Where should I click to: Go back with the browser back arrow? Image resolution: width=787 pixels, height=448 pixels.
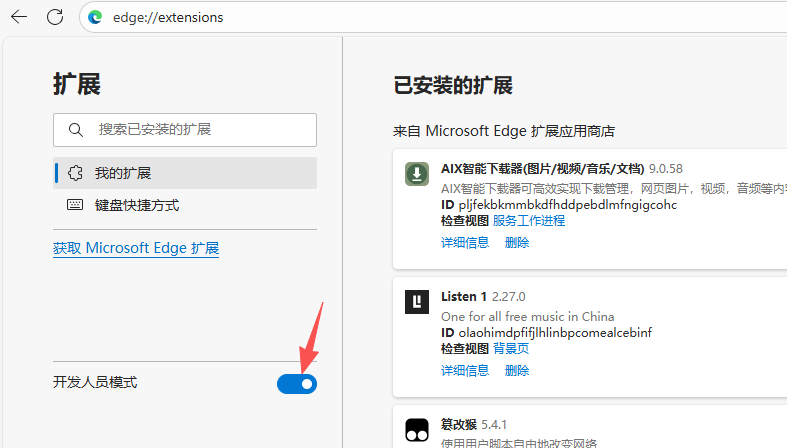(x=19, y=17)
